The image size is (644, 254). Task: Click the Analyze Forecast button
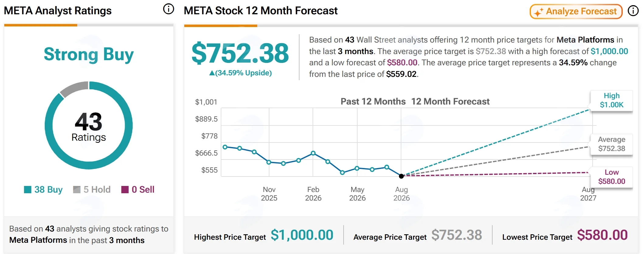[576, 12]
